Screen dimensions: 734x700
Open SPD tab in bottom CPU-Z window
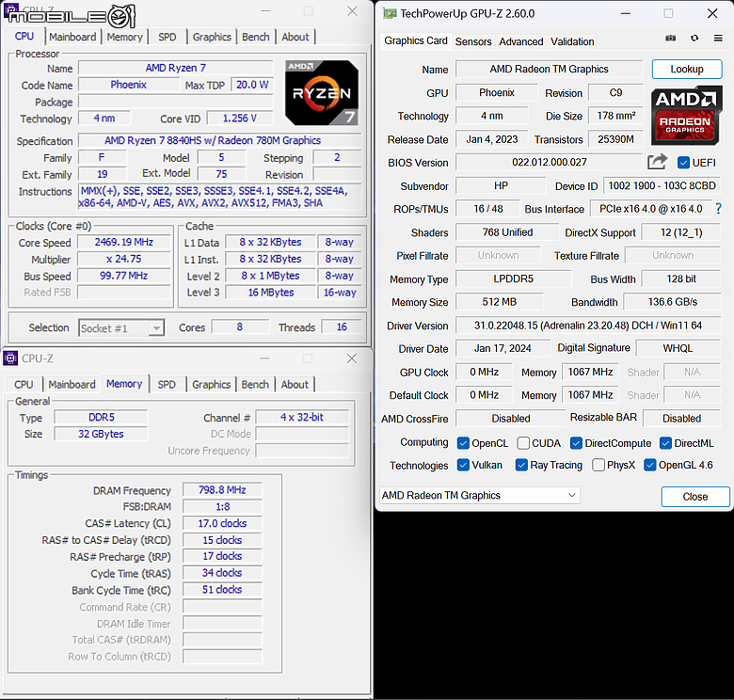[167, 385]
